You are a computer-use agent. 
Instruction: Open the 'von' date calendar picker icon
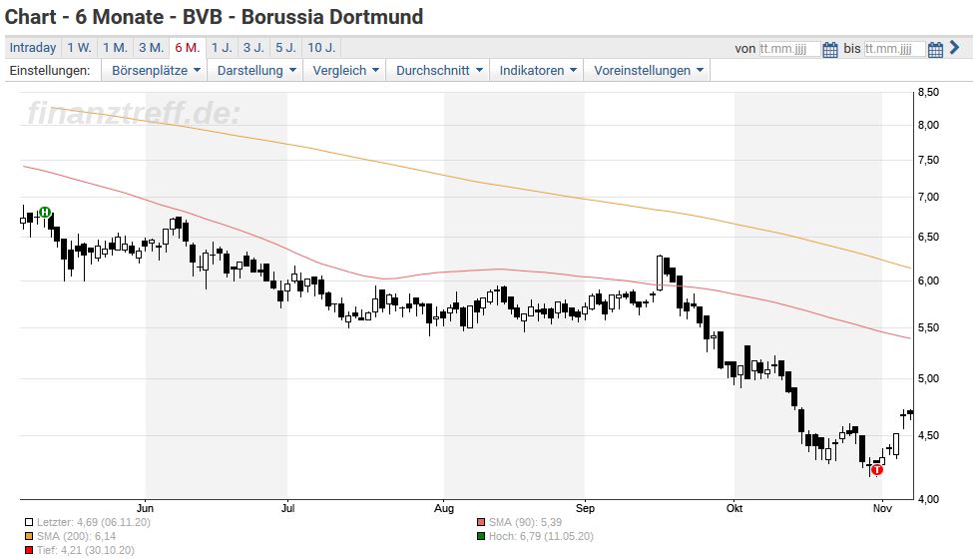[x=830, y=49]
